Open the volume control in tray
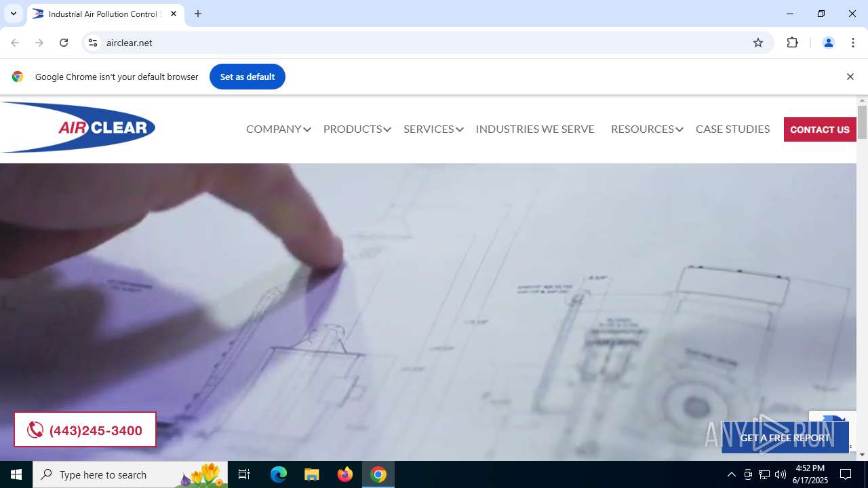The height and width of the screenshot is (488, 868). [781, 474]
